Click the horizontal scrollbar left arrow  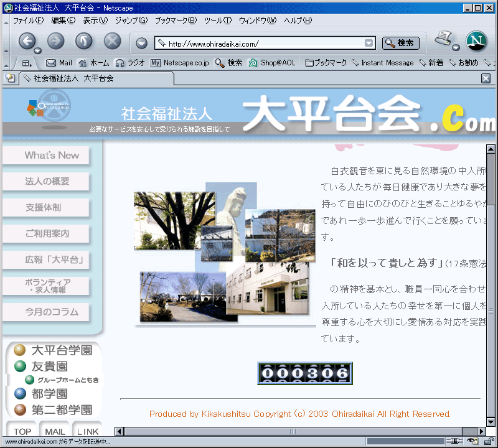coord(120,431)
